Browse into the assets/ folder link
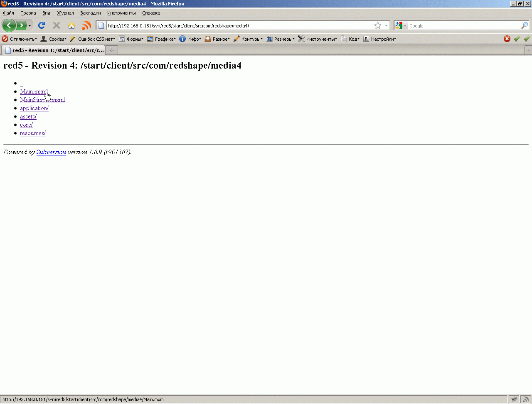This screenshot has height=404, width=532. pyautogui.click(x=28, y=116)
